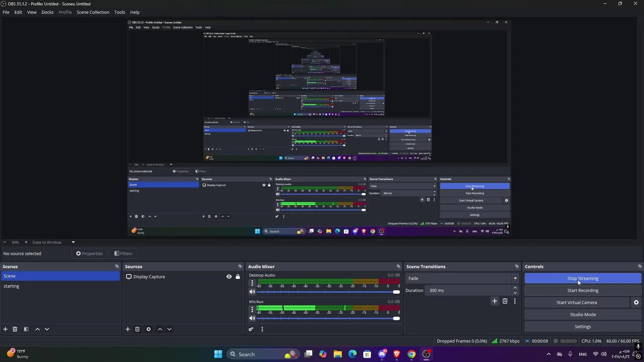Open View menu

coord(32,12)
